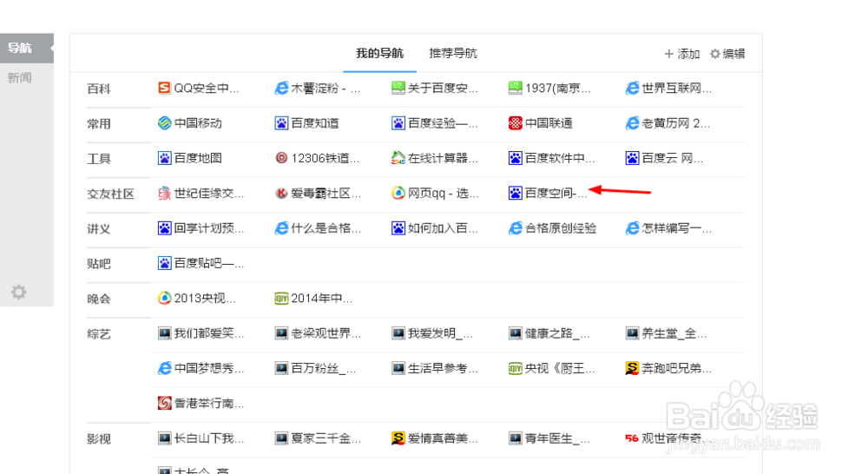The image size is (868, 474).
Task: Click the 中国移动 logo icon
Action: pyautogui.click(x=164, y=123)
